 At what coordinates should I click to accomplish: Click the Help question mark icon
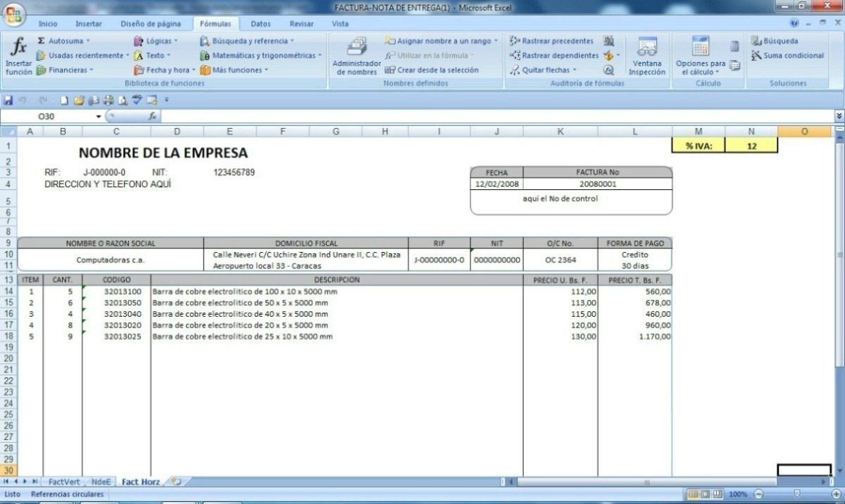pos(796,23)
